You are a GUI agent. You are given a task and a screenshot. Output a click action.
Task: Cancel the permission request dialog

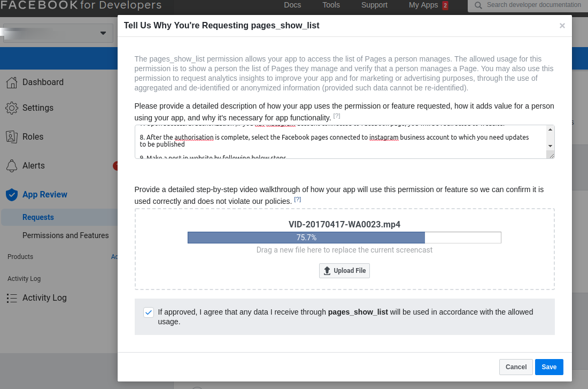pos(516,367)
